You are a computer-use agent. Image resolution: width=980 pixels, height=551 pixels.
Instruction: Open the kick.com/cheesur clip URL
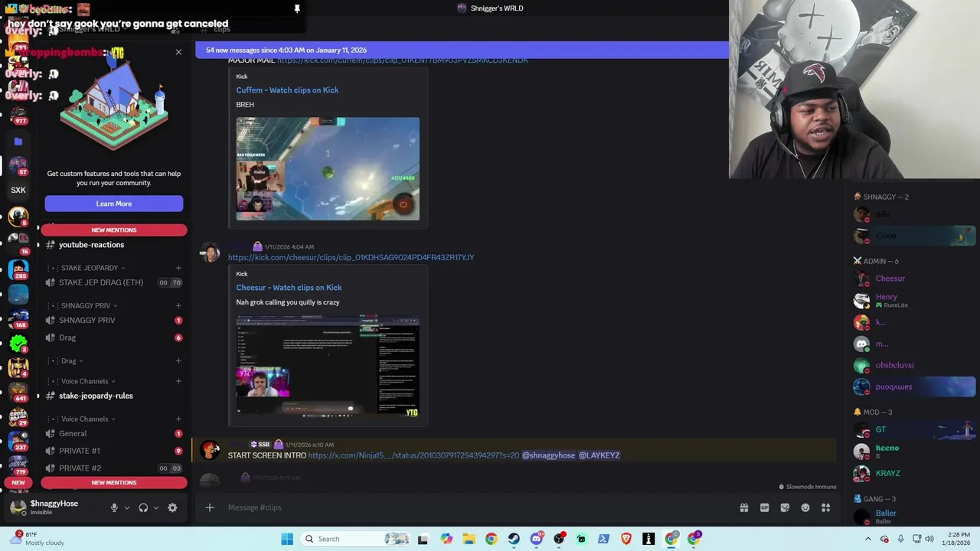pyautogui.click(x=351, y=257)
